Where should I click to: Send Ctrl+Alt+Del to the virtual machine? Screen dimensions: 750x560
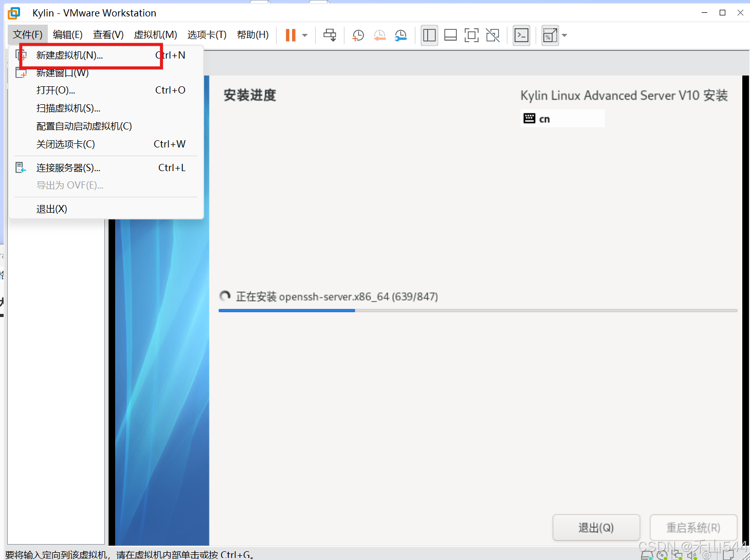330,35
